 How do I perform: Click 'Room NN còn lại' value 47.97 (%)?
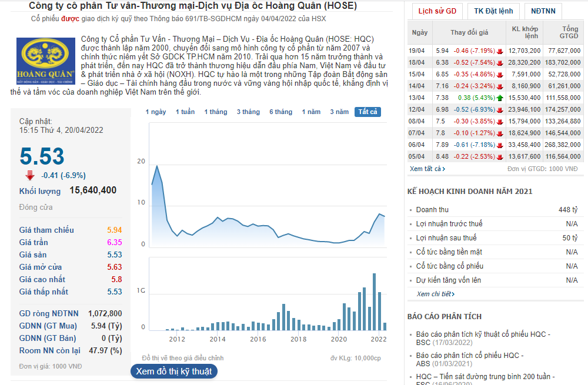click(105, 351)
